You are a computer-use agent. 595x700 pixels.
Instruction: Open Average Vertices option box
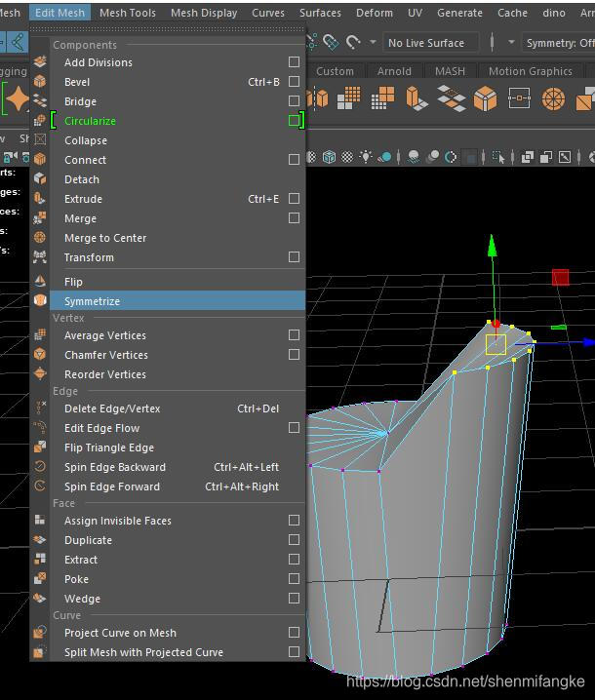click(x=294, y=335)
